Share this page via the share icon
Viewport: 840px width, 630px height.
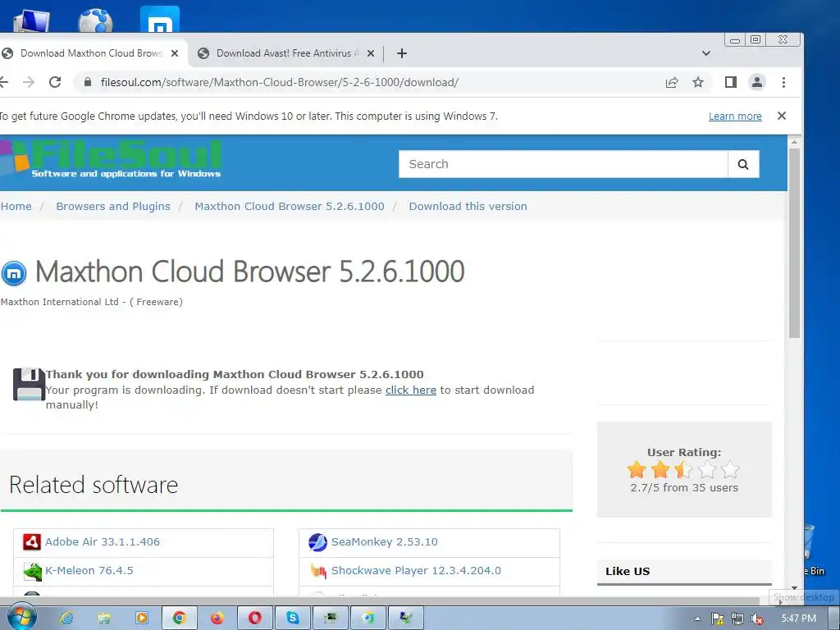(672, 82)
